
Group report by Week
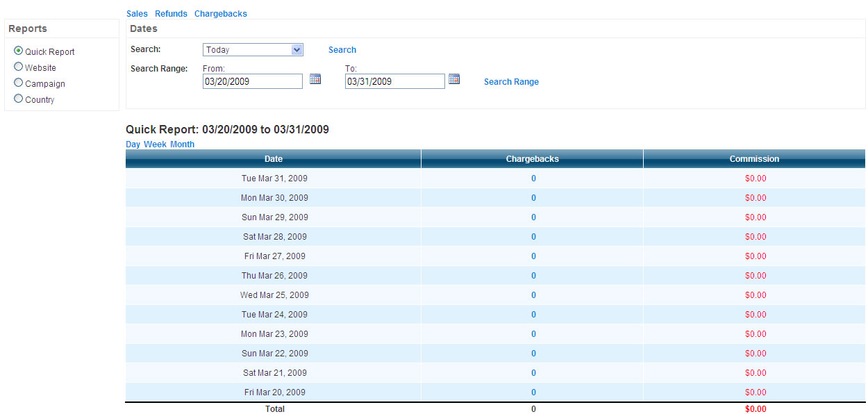point(155,144)
